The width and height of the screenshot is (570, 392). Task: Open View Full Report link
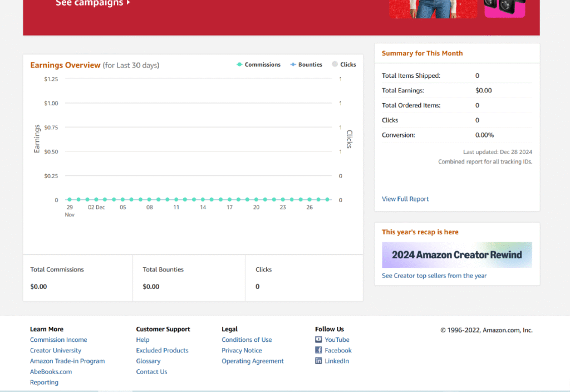405,199
